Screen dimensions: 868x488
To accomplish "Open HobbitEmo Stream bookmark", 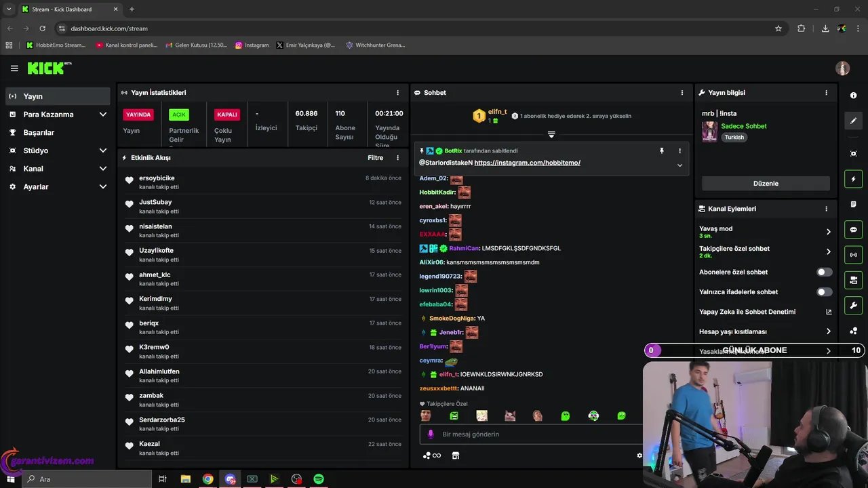I will tap(56, 45).
